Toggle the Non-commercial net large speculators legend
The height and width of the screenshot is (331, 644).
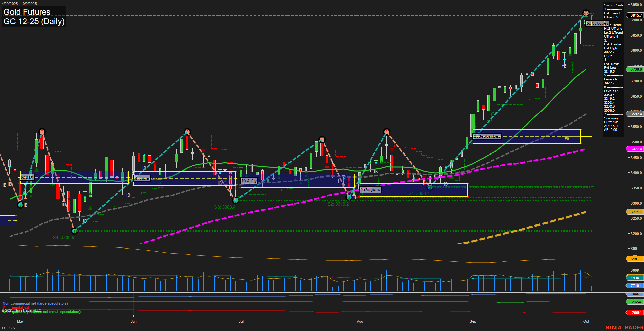[x=34, y=303]
